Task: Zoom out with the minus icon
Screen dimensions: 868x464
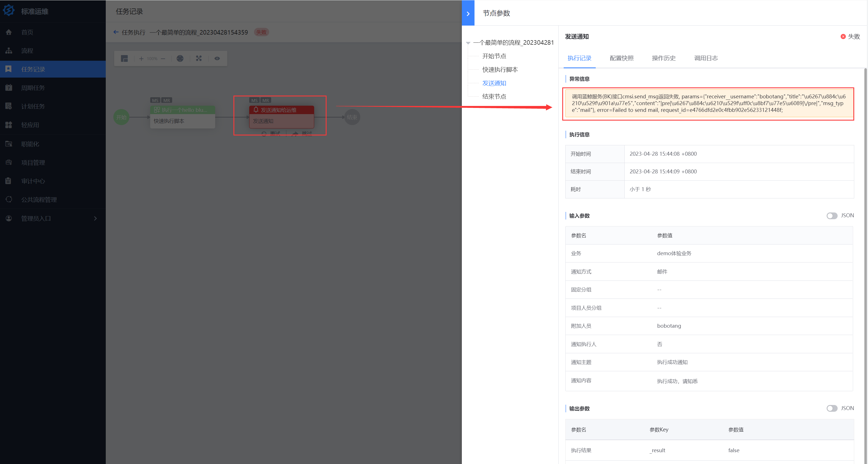Action: coord(163,58)
